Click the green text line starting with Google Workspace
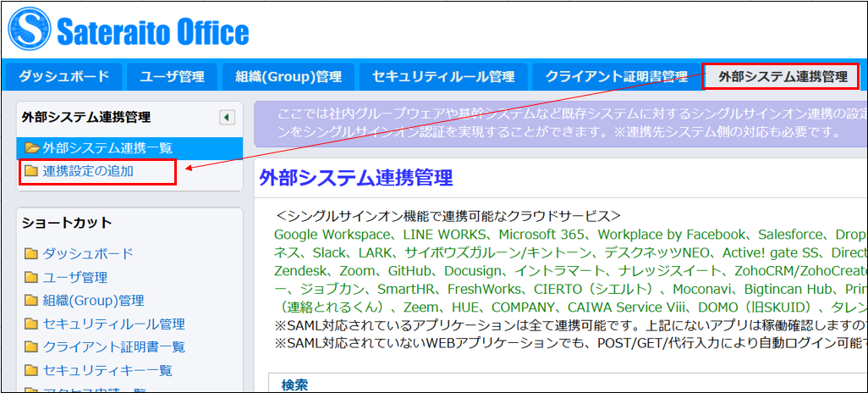 pyautogui.click(x=570, y=234)
